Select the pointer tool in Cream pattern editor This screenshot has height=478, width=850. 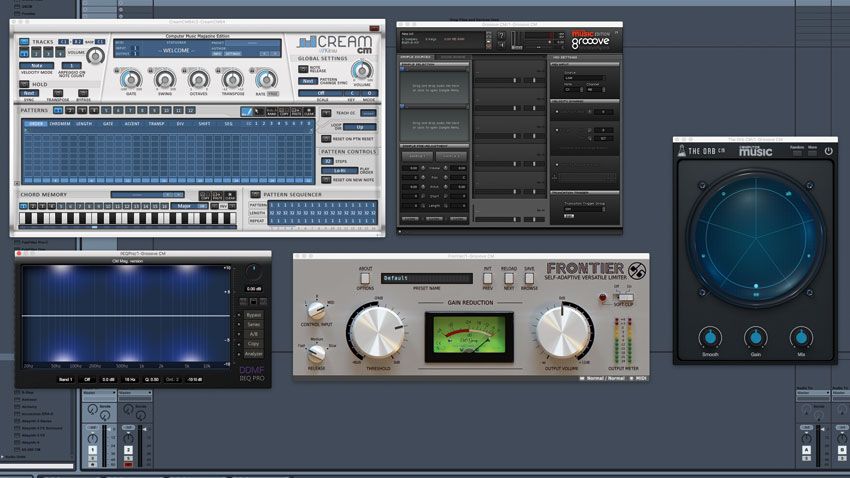(x=259, y=112)
